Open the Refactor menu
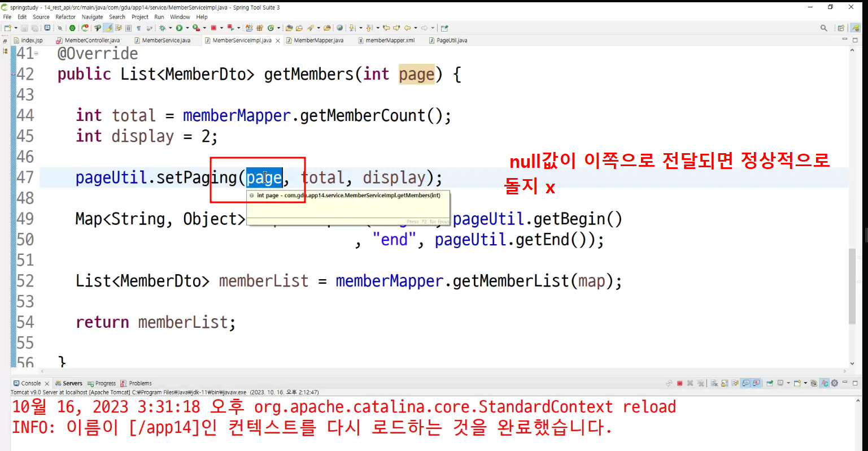Screen dimensions: 868x451 pyautogui.click(x=66, y=17)
